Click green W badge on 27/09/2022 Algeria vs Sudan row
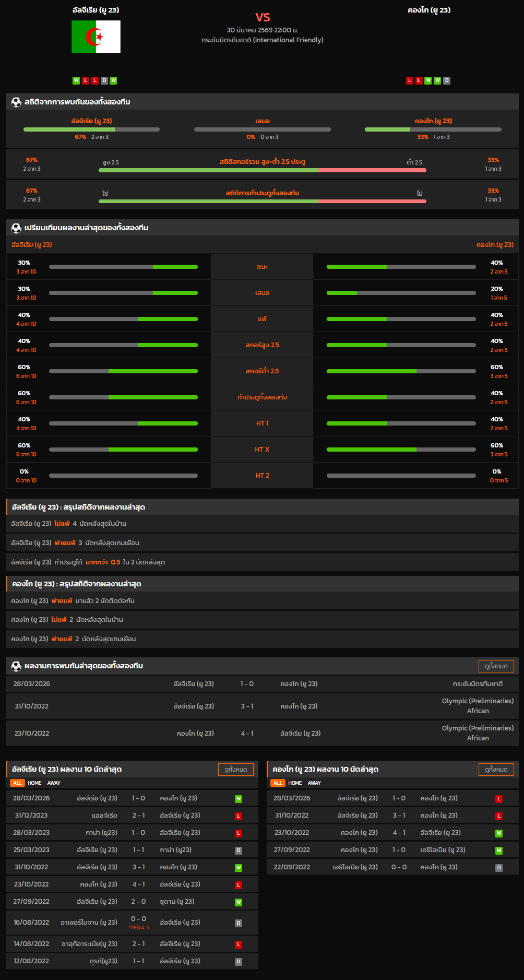This screenshot has width=524, height=980. pyautogui.click(x=239, y=902)
